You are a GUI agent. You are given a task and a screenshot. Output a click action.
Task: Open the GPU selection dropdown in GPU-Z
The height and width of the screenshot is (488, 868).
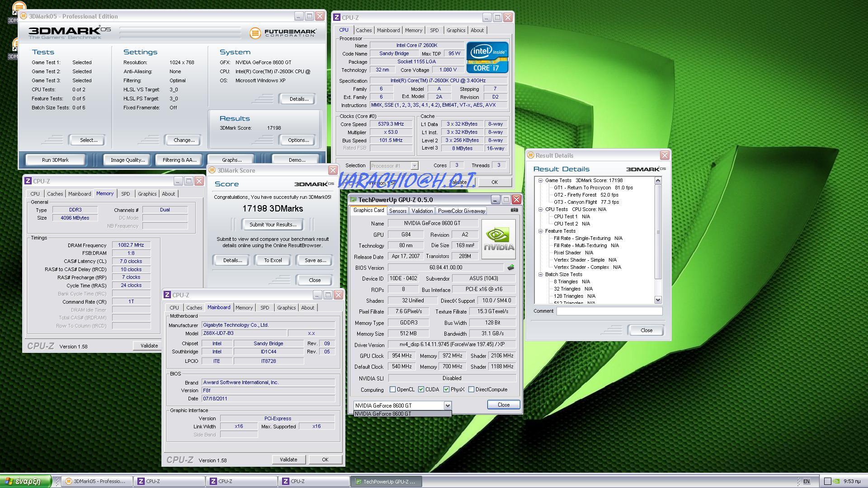(447, 405)
